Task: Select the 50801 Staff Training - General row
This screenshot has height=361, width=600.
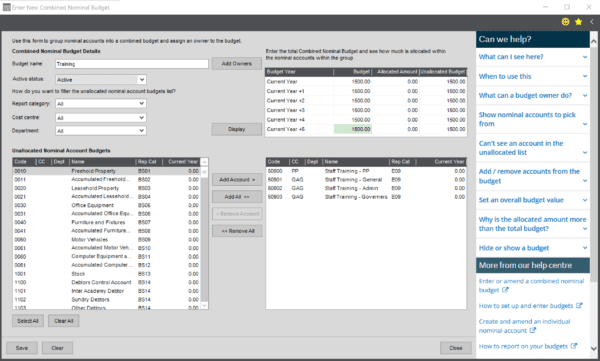Action: coord(366,180)
